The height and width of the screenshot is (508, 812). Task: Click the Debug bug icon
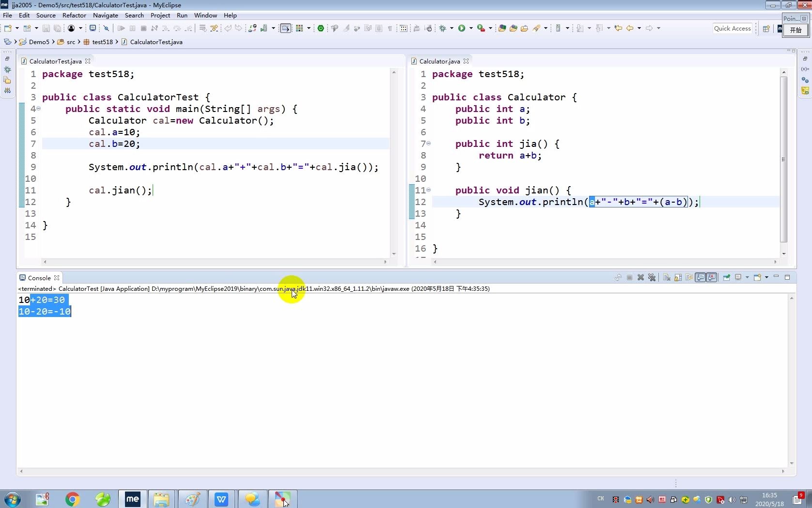pyautogui.click(x=443, y=28)
